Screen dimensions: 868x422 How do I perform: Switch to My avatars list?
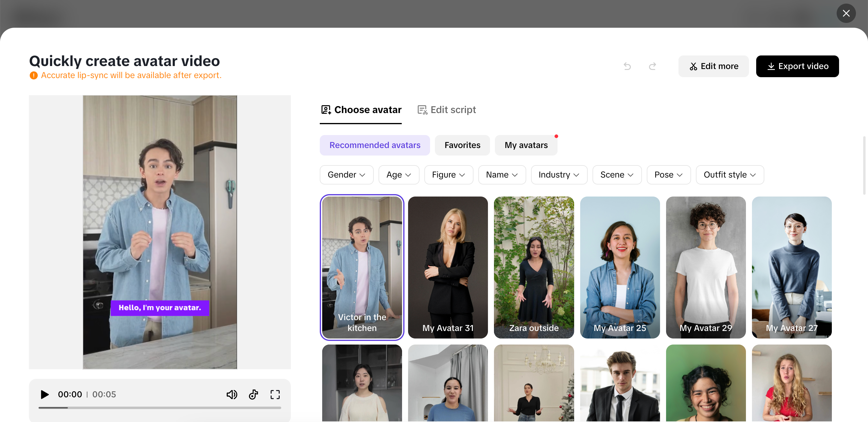click(x=526, y=145)
